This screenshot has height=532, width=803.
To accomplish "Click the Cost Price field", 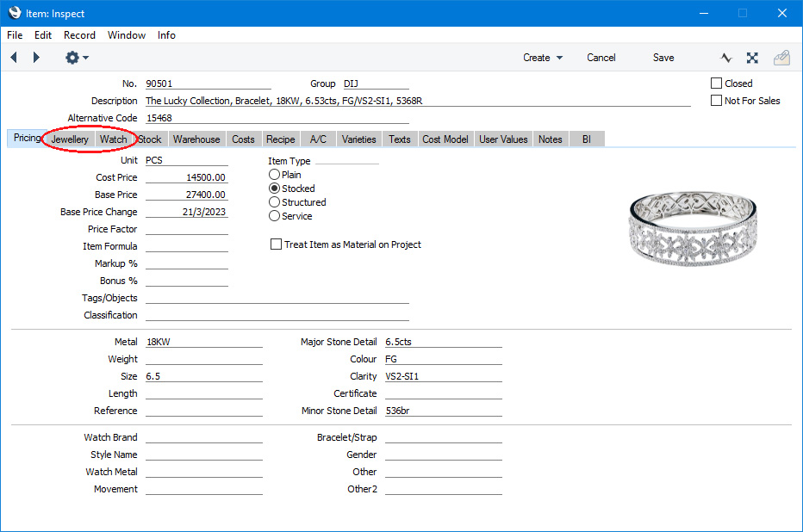I will (186, 177).
